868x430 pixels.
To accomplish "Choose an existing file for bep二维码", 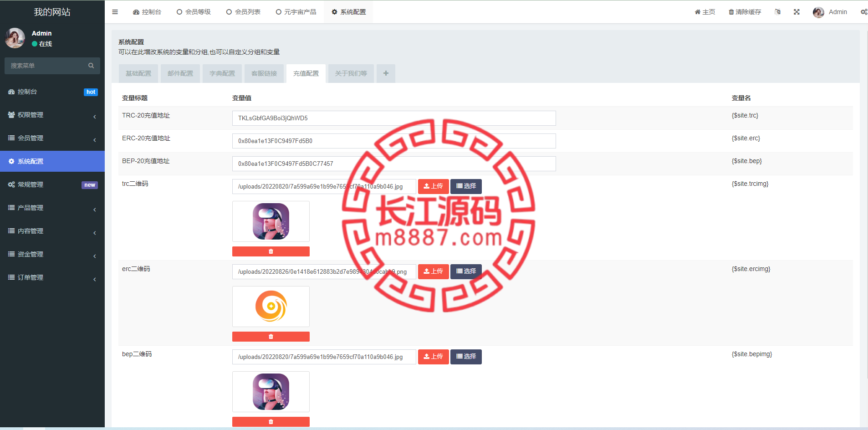I will [466, 357].
